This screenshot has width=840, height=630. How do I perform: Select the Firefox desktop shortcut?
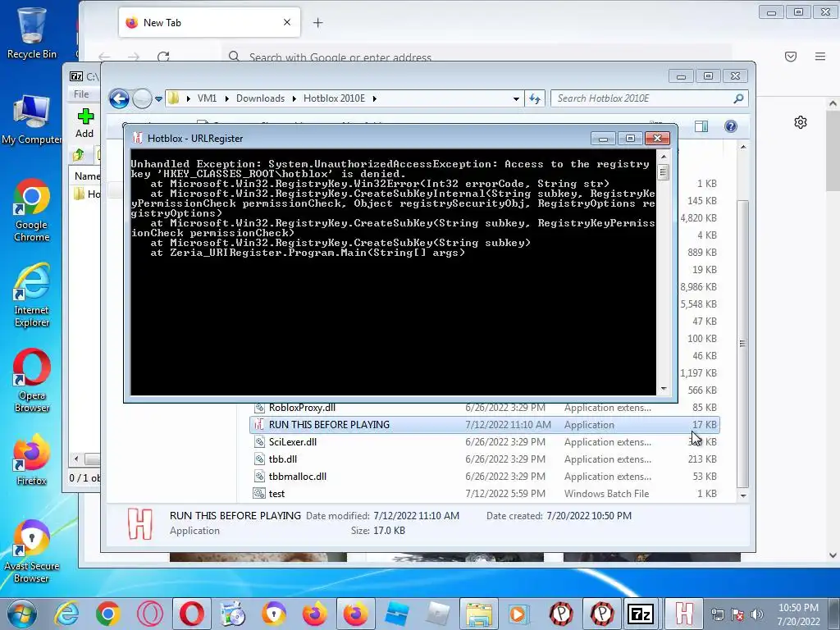point(32,459)
